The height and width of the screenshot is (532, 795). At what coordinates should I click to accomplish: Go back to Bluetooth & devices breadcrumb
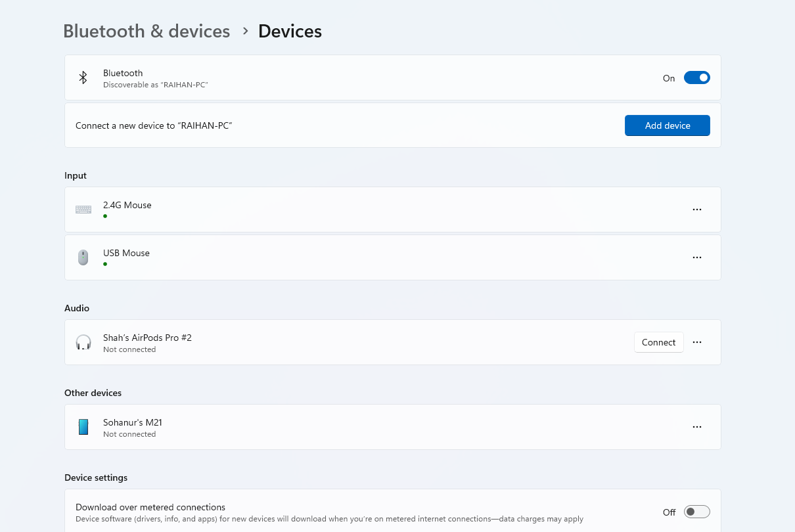pos(147,31)
